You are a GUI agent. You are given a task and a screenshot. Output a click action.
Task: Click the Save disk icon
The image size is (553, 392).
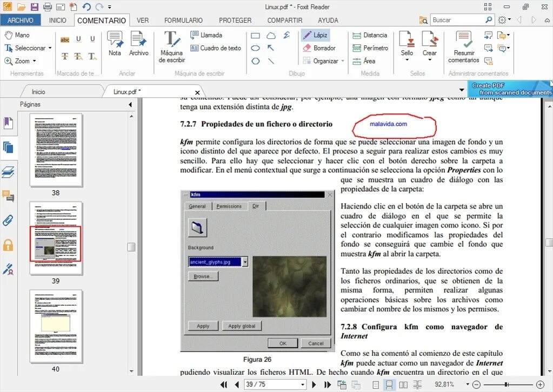pos(34,6)
